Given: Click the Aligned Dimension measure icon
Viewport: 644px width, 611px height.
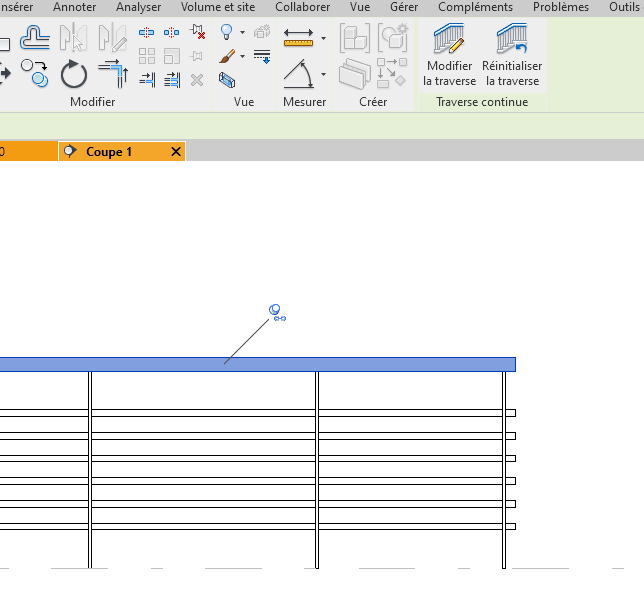Looking at the screenshot, I should point(299,38).
